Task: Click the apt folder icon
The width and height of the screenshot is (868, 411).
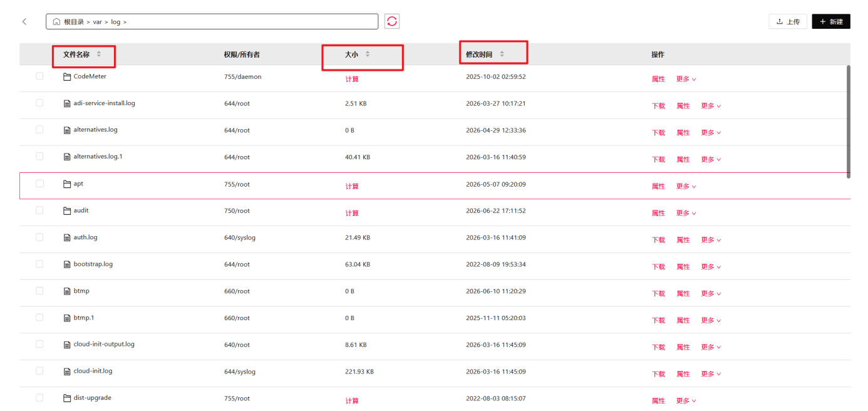Action: tap(67, 184)
